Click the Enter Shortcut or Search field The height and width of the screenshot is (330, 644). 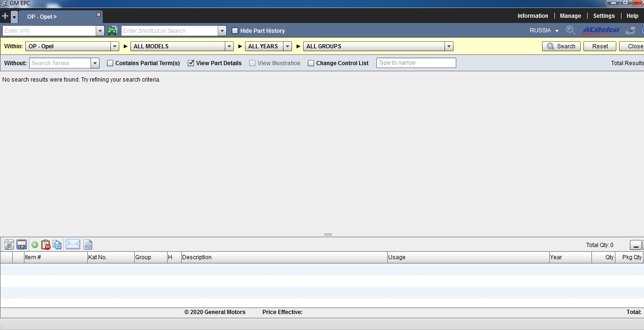click(x=170, y=31)
